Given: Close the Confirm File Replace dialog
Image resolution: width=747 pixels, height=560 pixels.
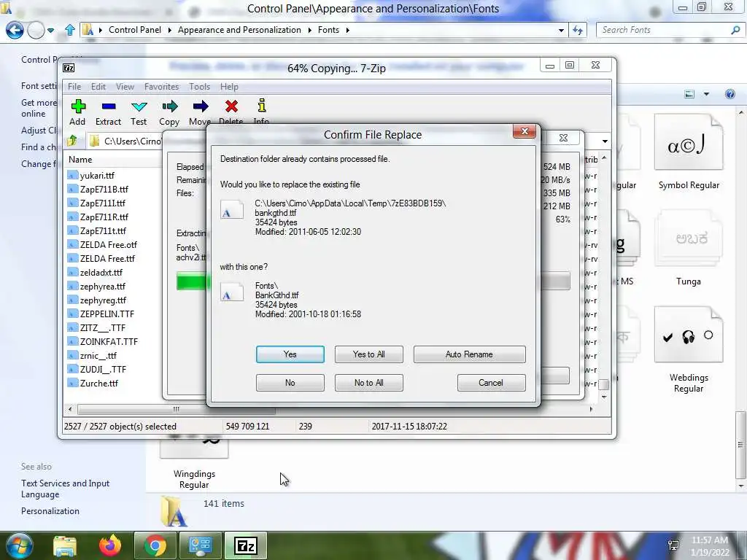Looking at the screenshot, I should 525,131.
